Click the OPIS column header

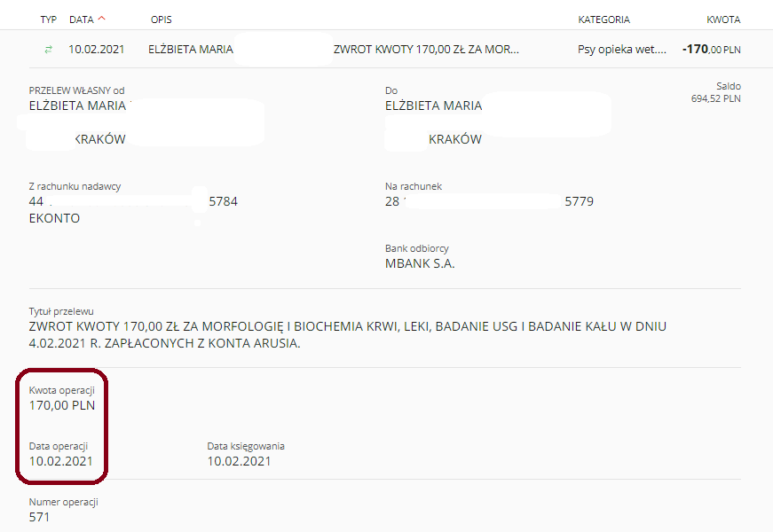click(163, 20)
